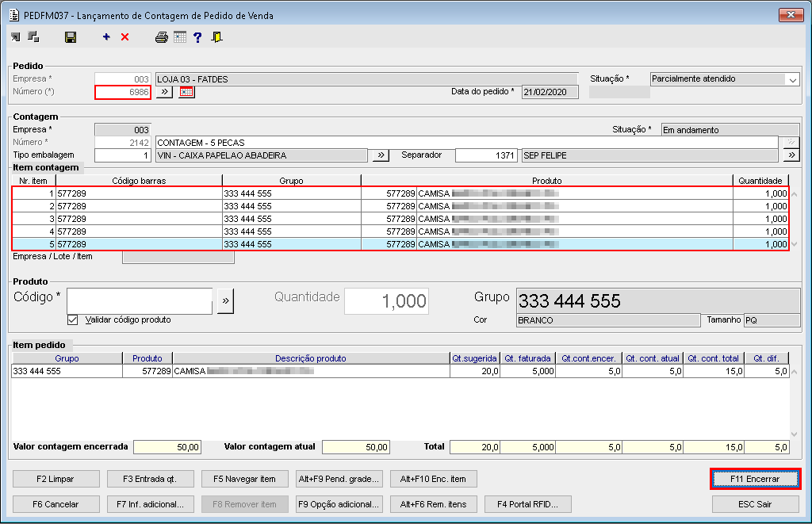
Task: Open lookup arrow next to SEP FELIPE
Action: tap(791, 155)
